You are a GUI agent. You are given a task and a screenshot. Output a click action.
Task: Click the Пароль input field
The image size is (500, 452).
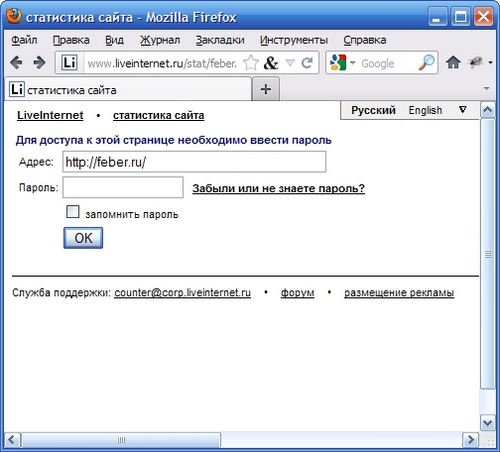pyautogui.click(x=123, y=187)
